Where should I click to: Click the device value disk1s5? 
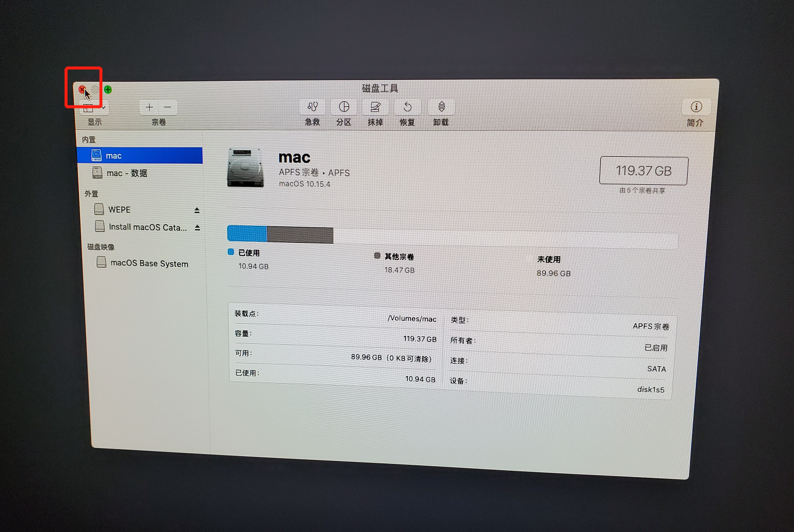[651, 389]
